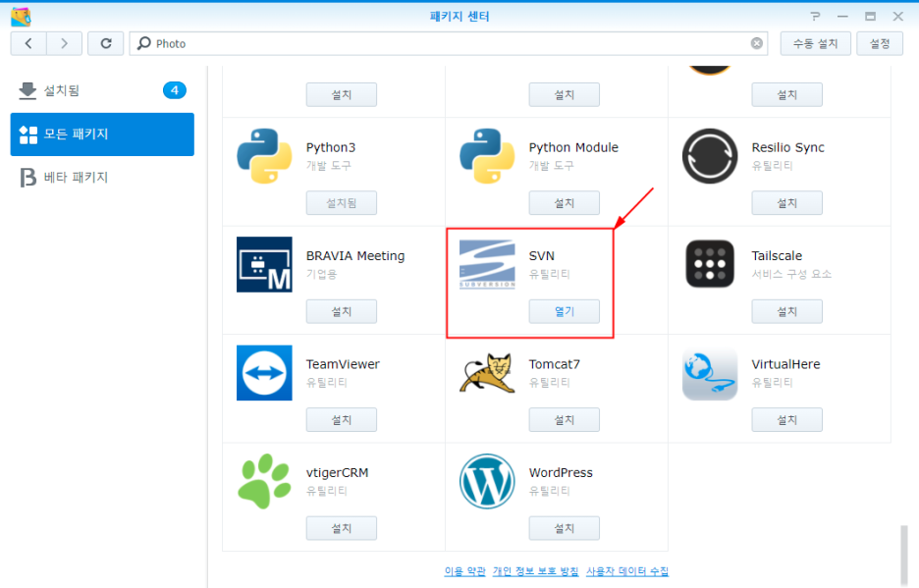919x588 pixels.
Task: Click the Python3 package title
Action: pyautogui.click(x=331, y=147)
